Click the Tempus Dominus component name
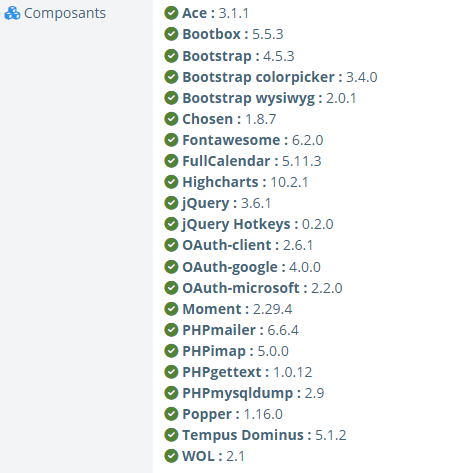 [x=243, y=435]
